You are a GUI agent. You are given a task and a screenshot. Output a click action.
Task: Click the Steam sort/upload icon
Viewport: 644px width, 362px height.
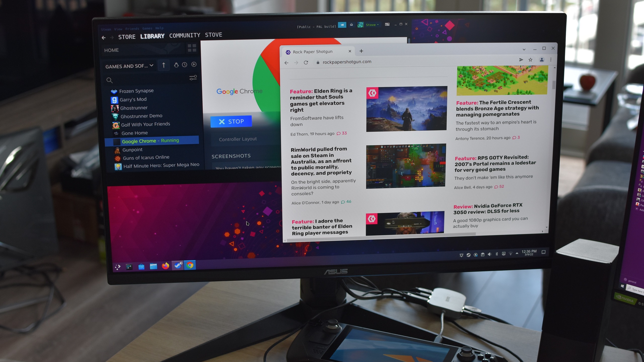pyautogui.click(x=164, y=65)
